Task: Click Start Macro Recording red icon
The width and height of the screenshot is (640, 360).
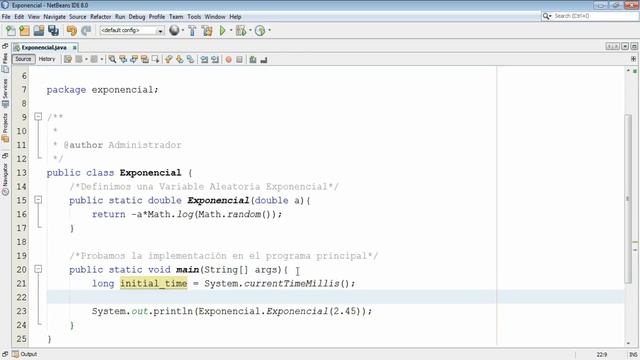Action: (229, 60)
